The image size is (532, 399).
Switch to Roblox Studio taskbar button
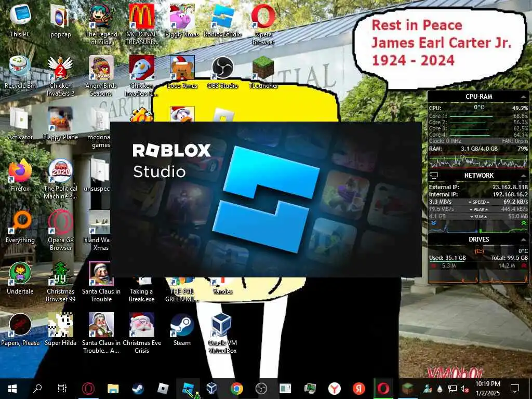pyautogui.click(x=188, y=389)
